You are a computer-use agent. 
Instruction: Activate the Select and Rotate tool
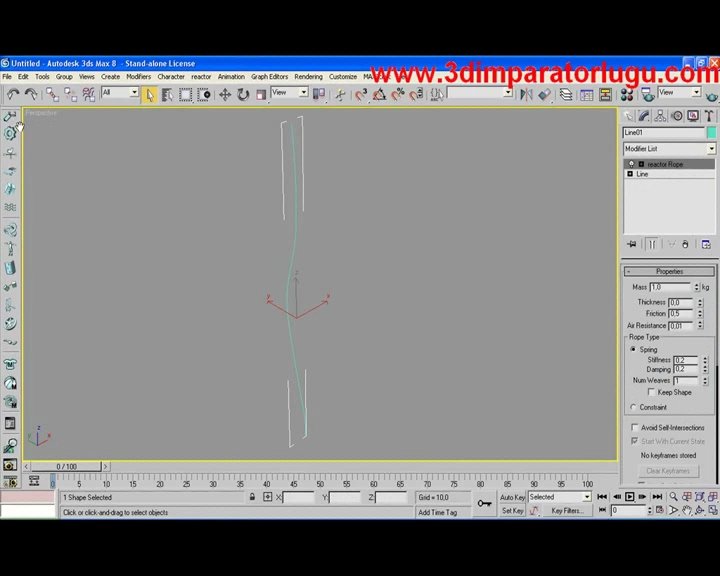[x=243, y=95]
